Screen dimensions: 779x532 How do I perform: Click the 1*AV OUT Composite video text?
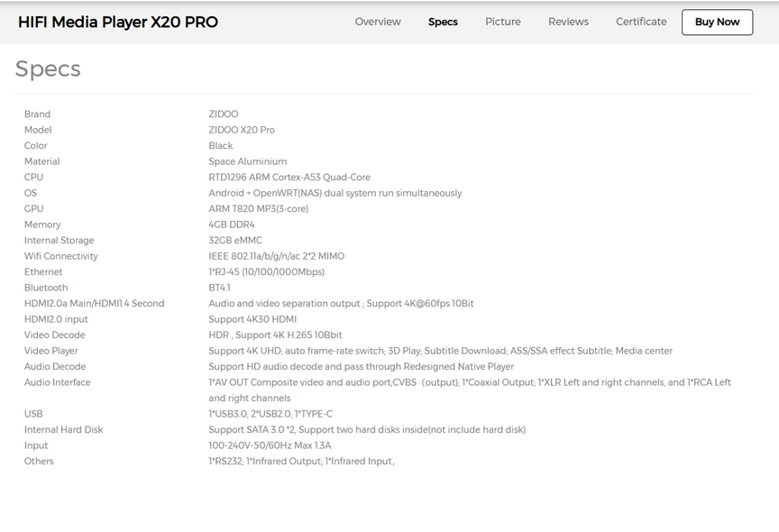pyautogui.click(x=470, y=390)
